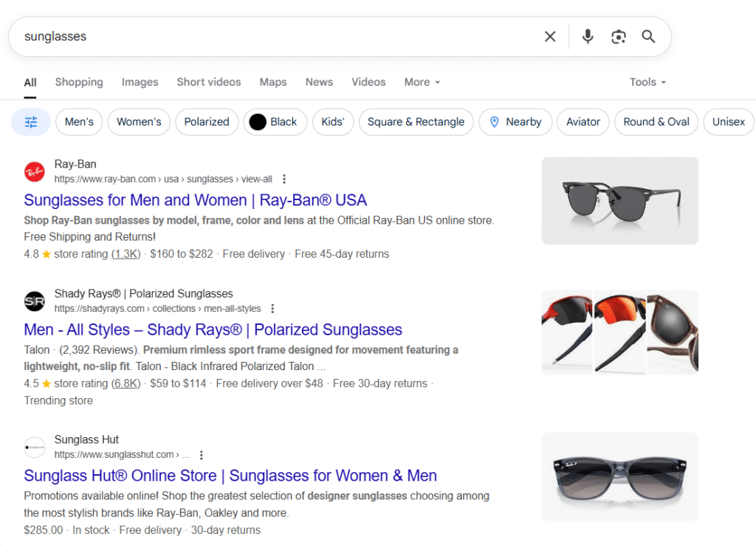Switch to the All tab

30,83
